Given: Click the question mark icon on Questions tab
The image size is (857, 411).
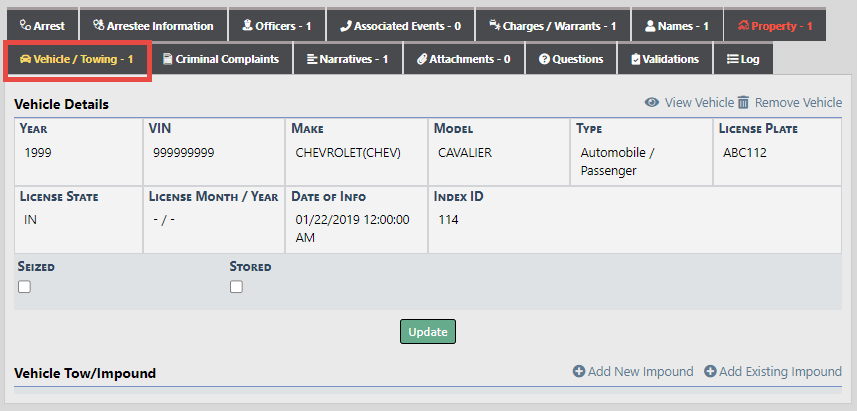Looking at the screenshot, I should (x=544, y=59).
